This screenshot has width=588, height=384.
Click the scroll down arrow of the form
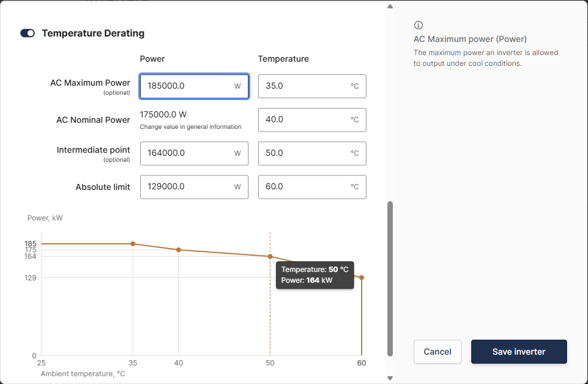pos(390,379)
